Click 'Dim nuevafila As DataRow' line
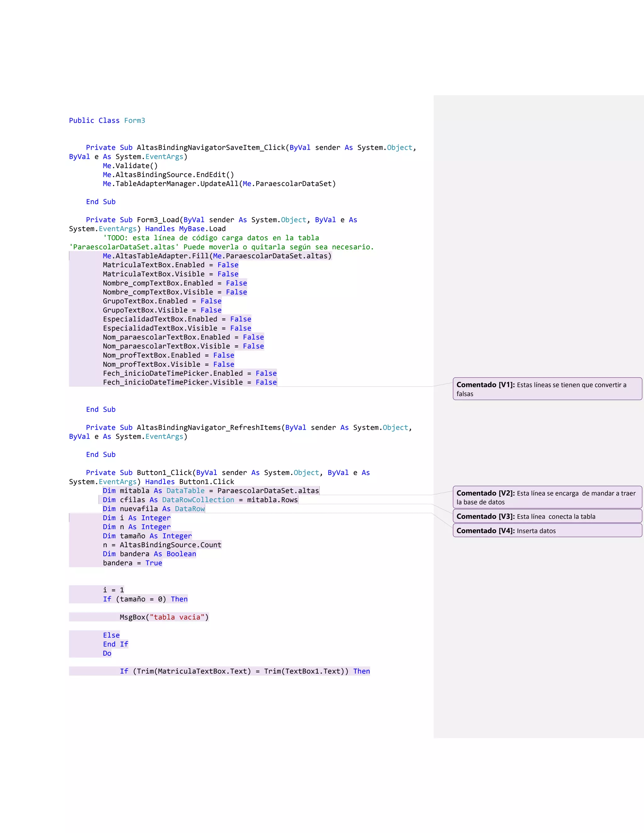 (153, 509)
